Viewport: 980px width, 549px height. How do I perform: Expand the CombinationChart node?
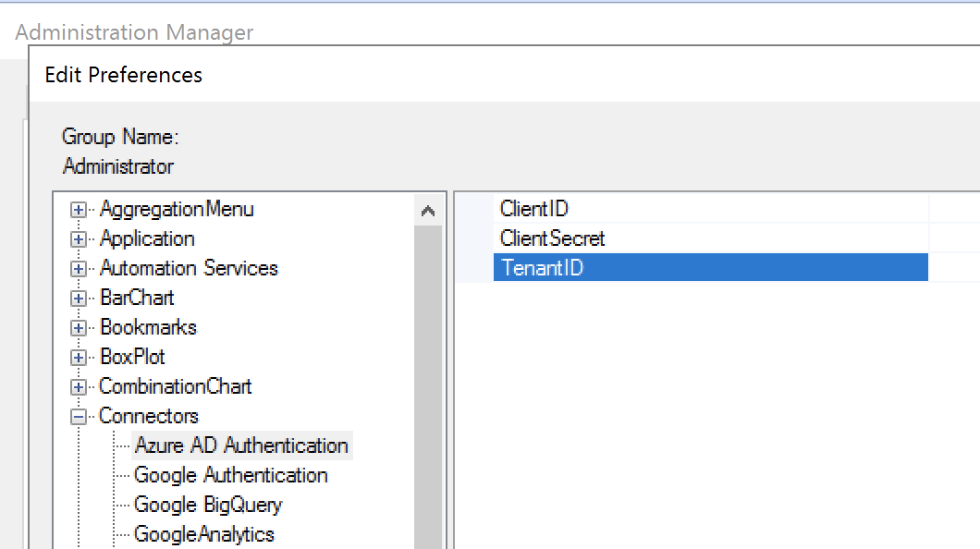click(79, 387)
